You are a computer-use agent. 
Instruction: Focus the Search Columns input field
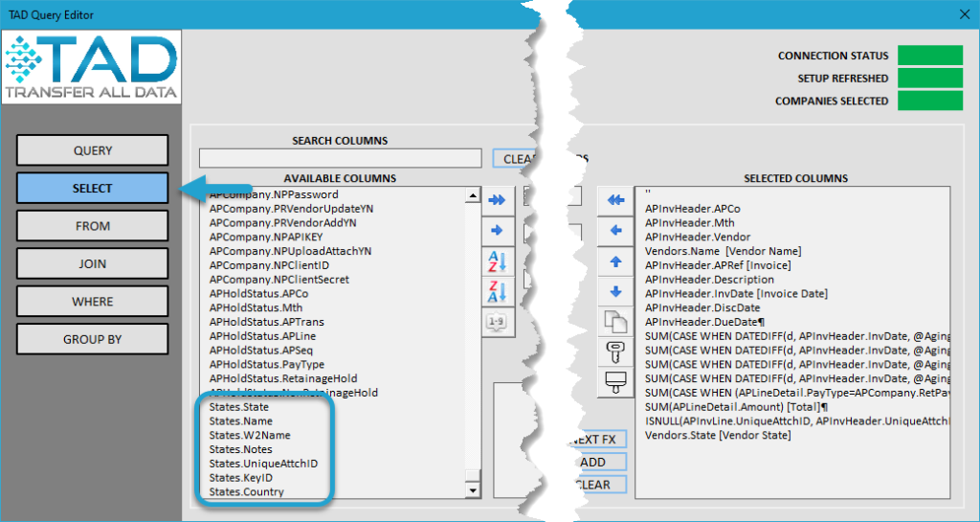point(340,158)
